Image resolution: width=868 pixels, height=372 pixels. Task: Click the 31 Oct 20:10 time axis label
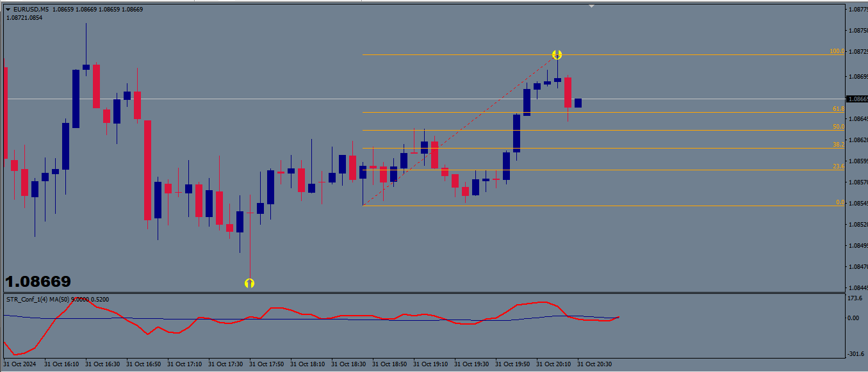[x=553, y=364]
